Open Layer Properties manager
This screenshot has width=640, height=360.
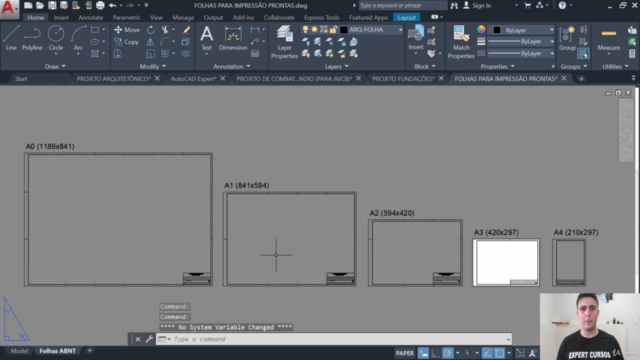tap(284, 42)
